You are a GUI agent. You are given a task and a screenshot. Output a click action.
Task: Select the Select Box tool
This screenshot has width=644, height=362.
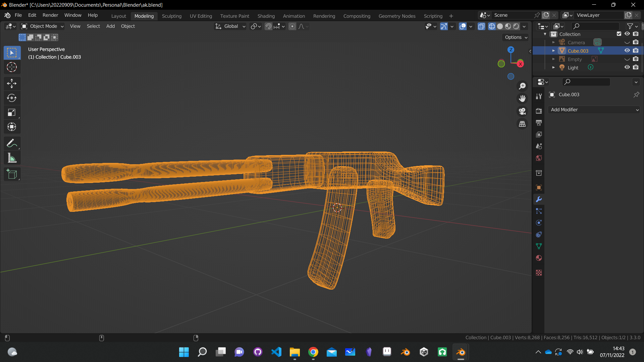click(12, 53)
